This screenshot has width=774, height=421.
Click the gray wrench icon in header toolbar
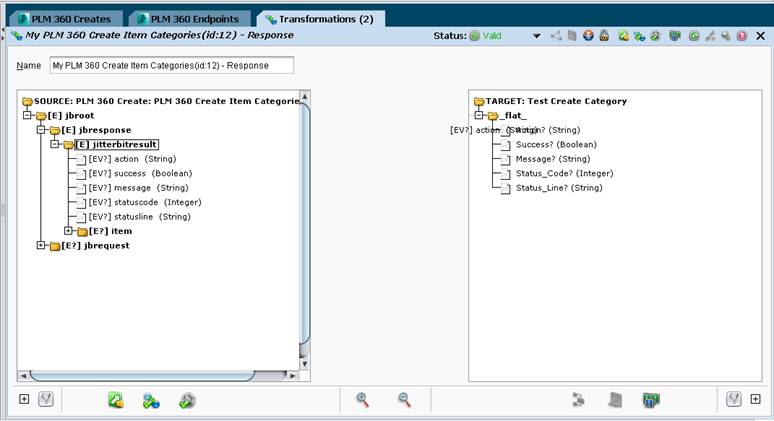[726, 36]
